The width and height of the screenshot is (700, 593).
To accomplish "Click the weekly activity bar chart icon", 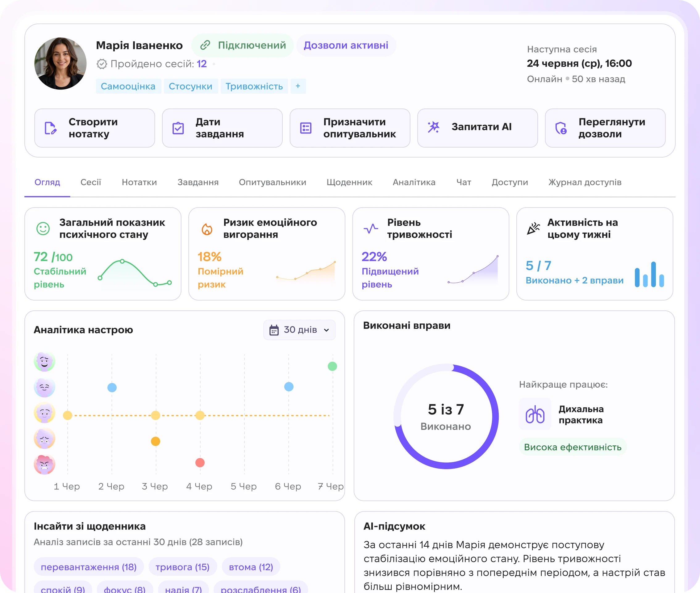I will (x=649, y=274).
